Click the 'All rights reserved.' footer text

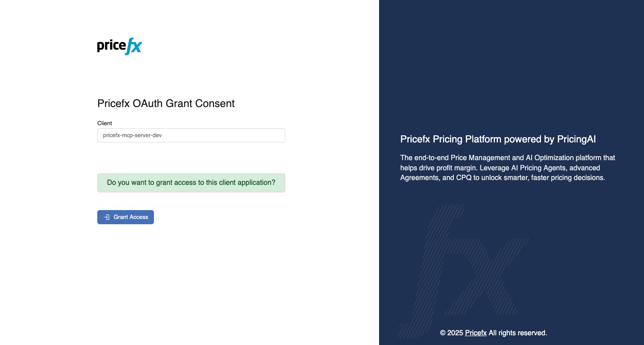point(518,333)
